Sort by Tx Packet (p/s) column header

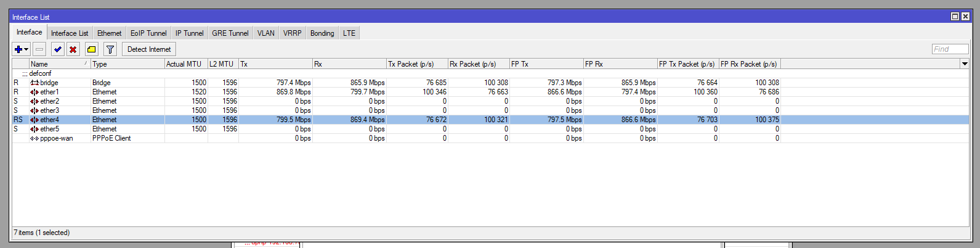417,64
